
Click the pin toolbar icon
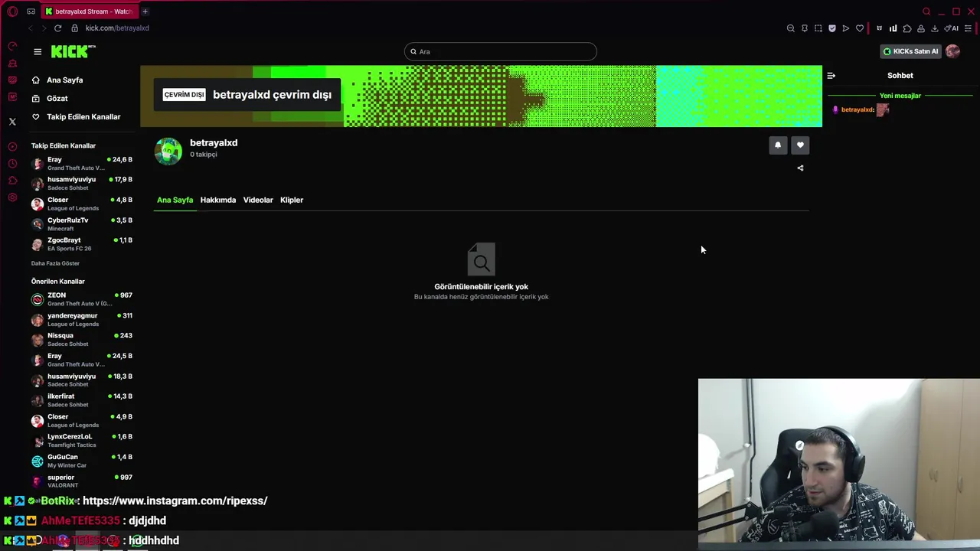click(804, 28)
